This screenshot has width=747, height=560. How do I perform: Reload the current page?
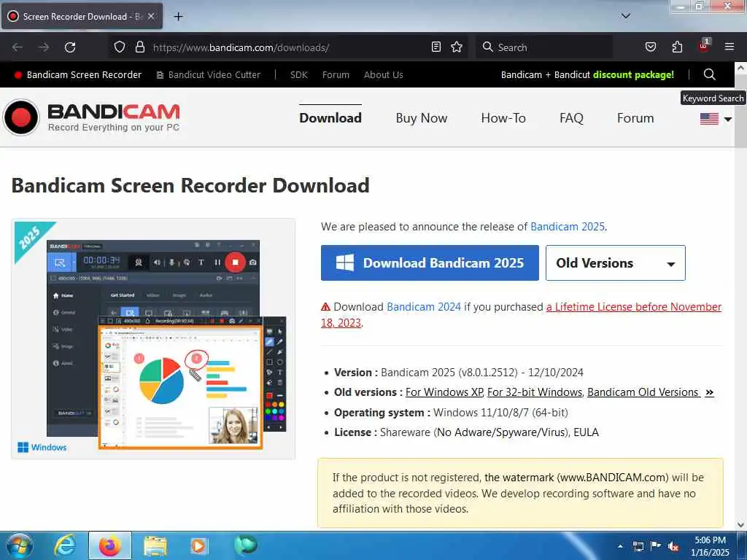pos(70,47)
